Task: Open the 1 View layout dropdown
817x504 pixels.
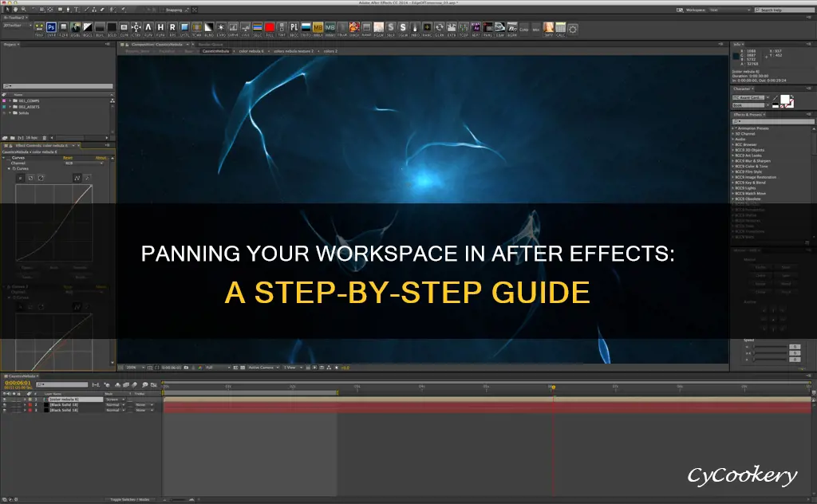Action: point(293,368)
